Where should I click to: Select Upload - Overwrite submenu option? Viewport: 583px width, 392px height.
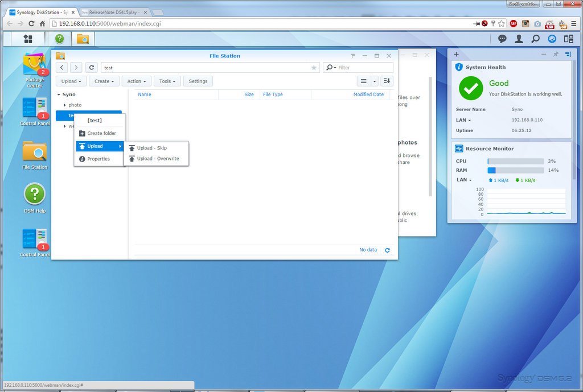point(156,159)
